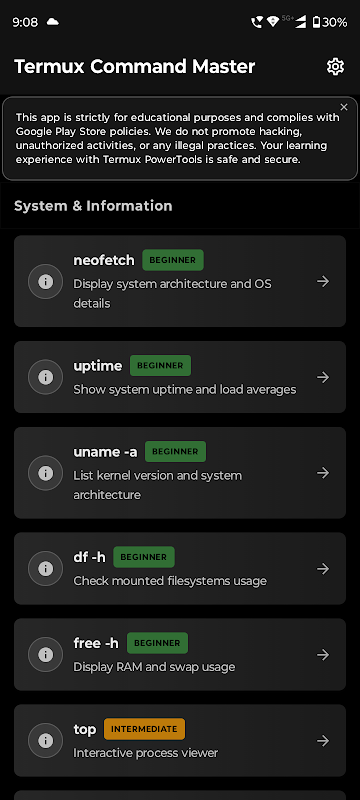This screenshot has width=360, height=800.
Task: Open uname -a details with its arrow
Action: click(x=323, y=473)
